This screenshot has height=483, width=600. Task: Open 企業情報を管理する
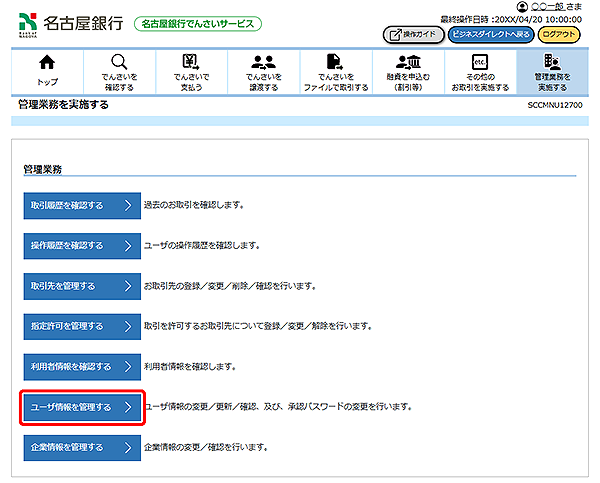point(79,447)
